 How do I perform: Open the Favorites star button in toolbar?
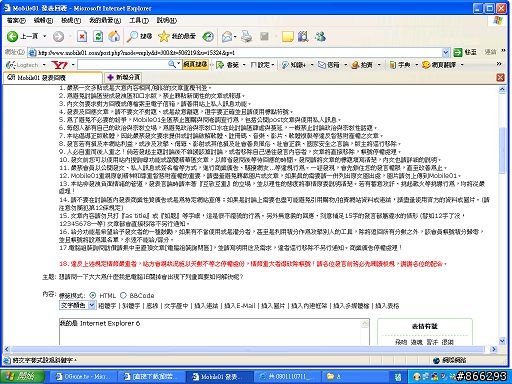pos(177,36)
